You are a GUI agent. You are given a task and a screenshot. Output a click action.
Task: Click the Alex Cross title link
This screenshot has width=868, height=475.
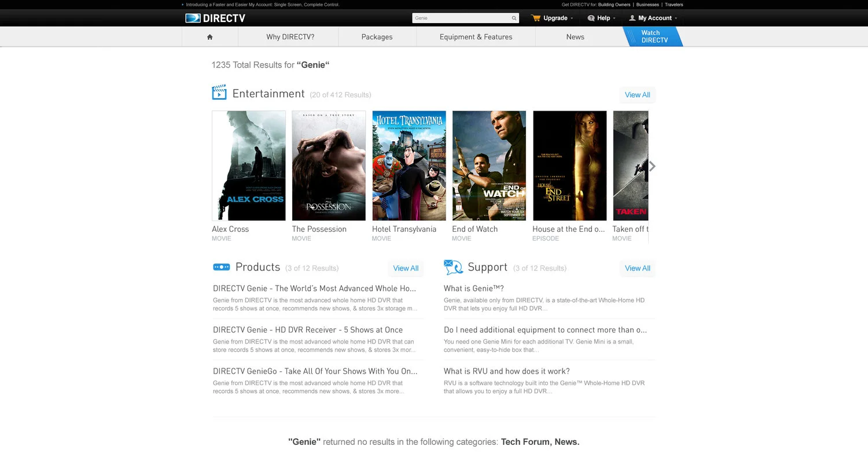[230, 229]
